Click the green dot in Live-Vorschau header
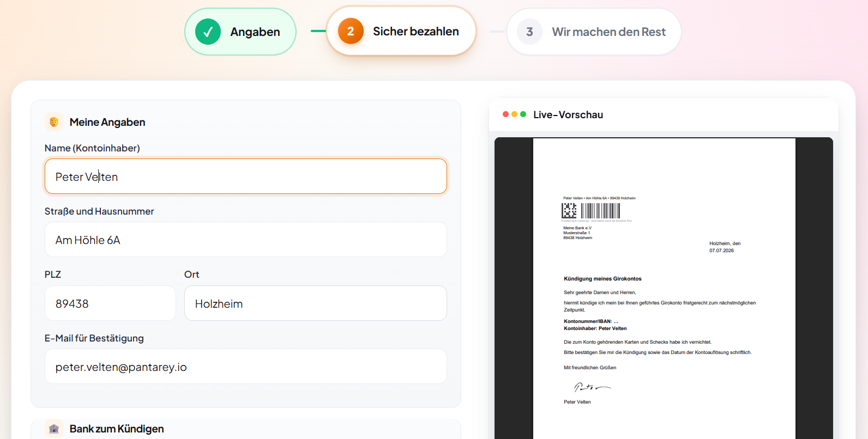This screenshot has height=439, width=868. click(523, 114)
